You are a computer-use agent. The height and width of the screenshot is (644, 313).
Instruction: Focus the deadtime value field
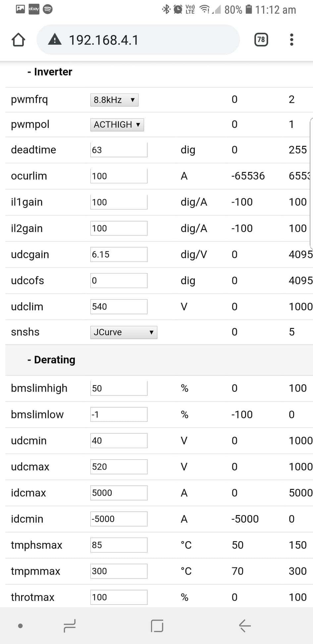point(119,150)
